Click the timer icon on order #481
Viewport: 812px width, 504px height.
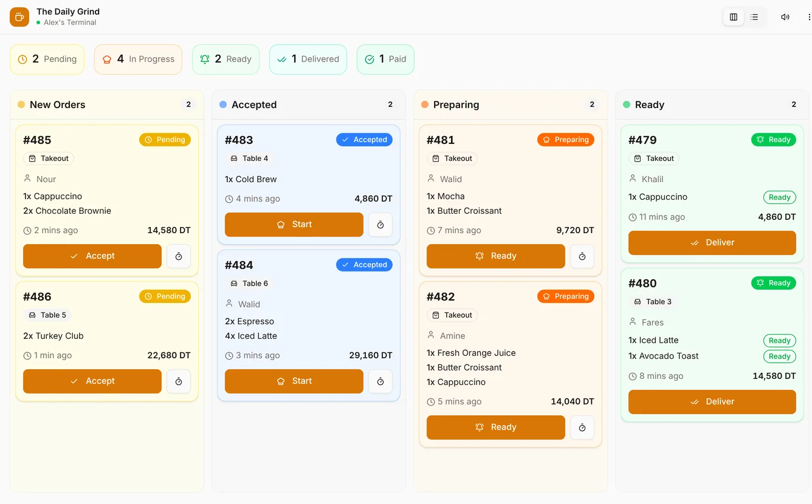[582, 256]
